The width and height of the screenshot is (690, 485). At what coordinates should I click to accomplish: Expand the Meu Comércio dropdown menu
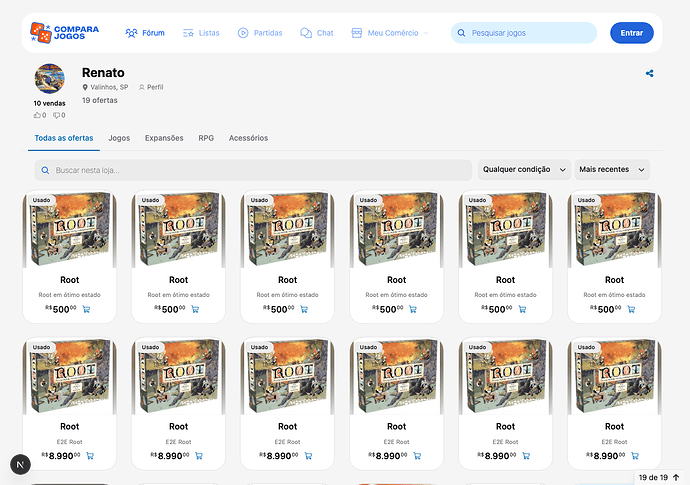(389, 33)
